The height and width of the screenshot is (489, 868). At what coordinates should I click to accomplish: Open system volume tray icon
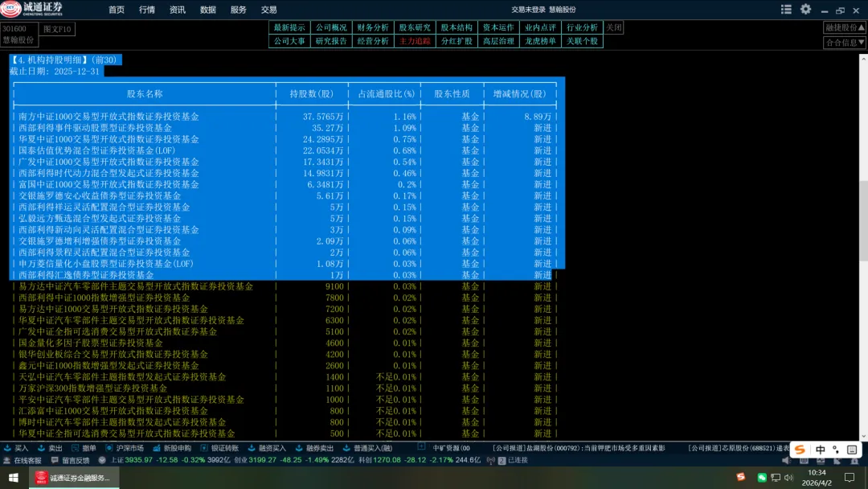click(788, 478)
